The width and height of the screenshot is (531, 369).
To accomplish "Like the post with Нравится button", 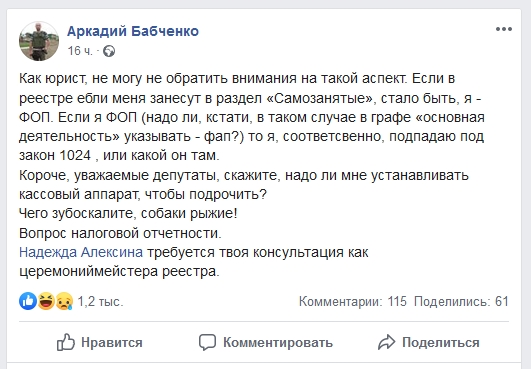I will point(100,342).
